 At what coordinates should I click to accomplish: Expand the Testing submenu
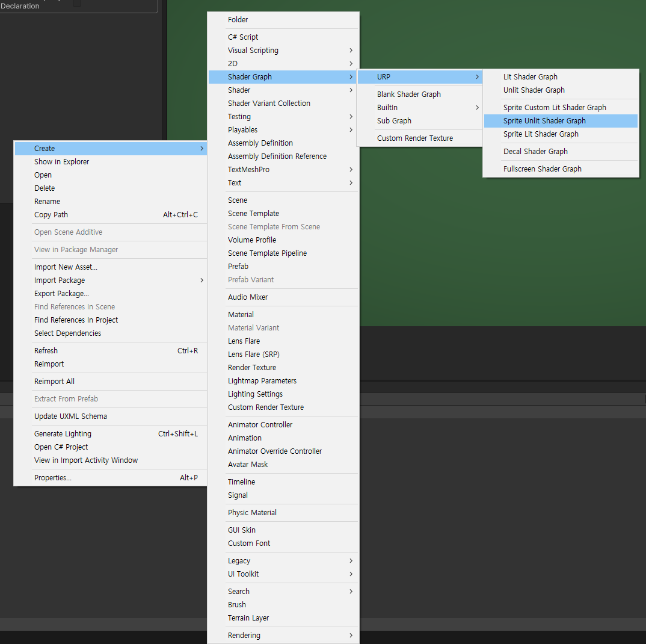click(283, 117)
